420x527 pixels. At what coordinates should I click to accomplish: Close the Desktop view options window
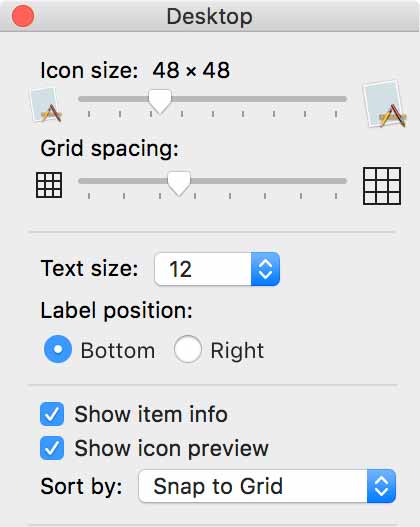(x=23, y=16)
